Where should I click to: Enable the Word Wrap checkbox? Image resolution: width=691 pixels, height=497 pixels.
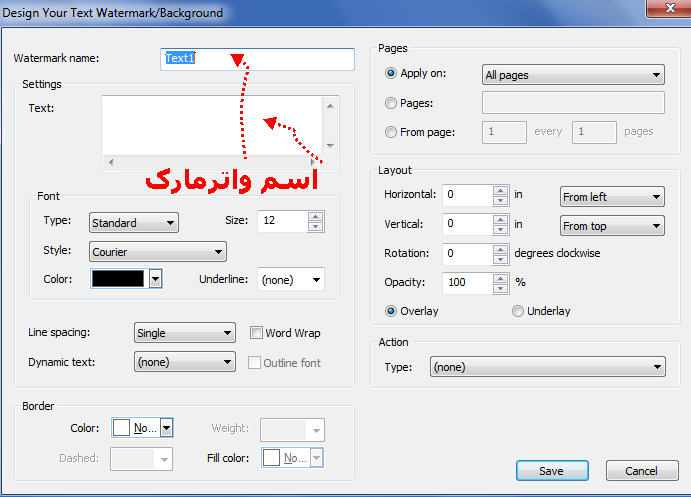(x=257, y=333)
